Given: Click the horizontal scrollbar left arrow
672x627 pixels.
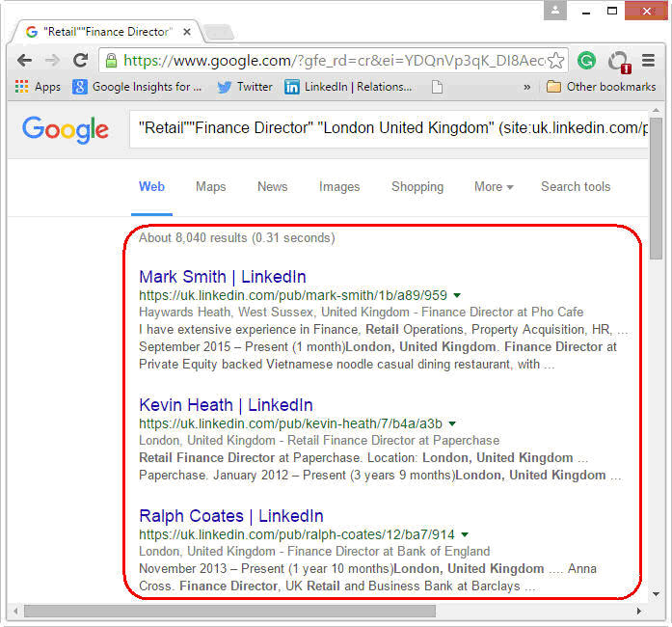Looking at the screenshot, I should pos(15,611).
